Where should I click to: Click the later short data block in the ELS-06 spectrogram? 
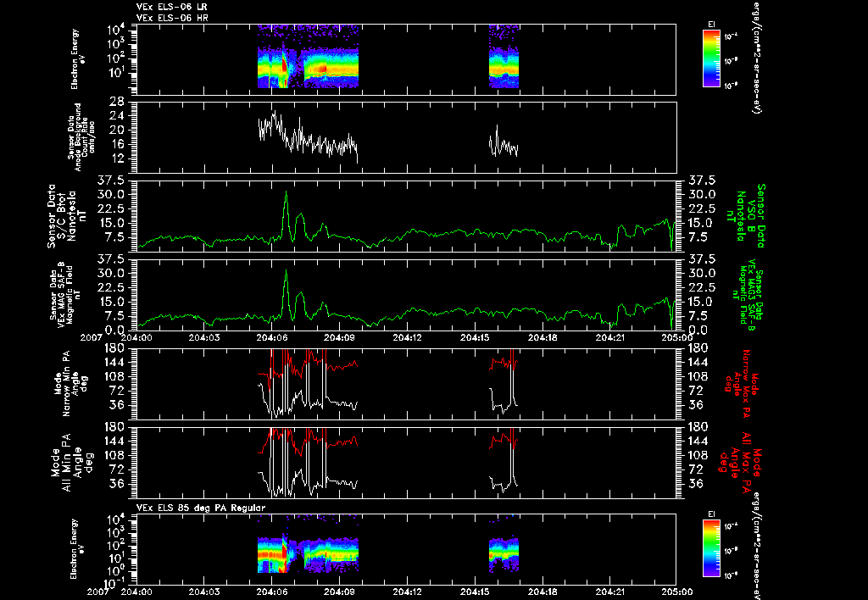pos(504,57)
